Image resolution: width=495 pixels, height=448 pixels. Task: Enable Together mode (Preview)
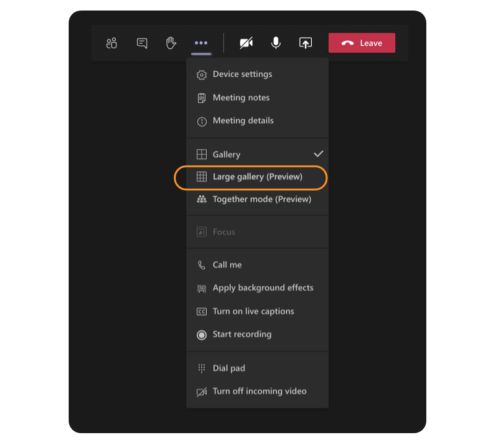tap(257, 199)
